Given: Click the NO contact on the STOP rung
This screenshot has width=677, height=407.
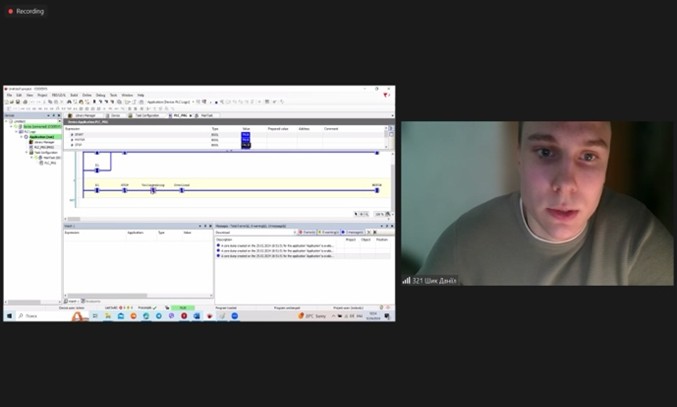Looking at the screenshot, I should coord(125,189).
